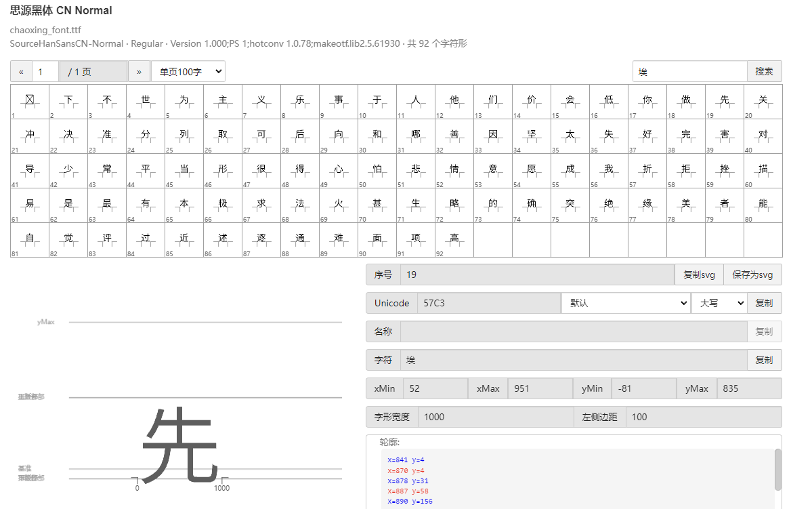Select glyph 平 in cell 44
812x509 pixels.
[146, 171]
